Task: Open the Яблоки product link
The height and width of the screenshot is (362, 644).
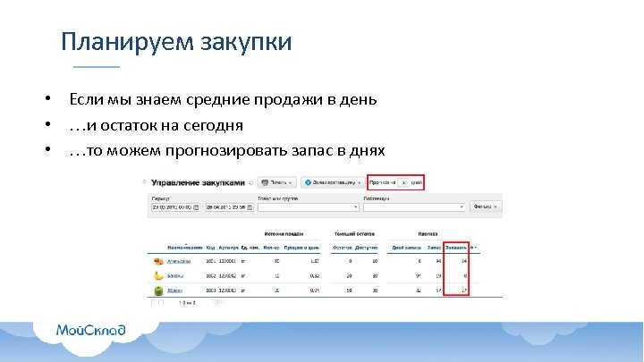Action: (174, 290)
